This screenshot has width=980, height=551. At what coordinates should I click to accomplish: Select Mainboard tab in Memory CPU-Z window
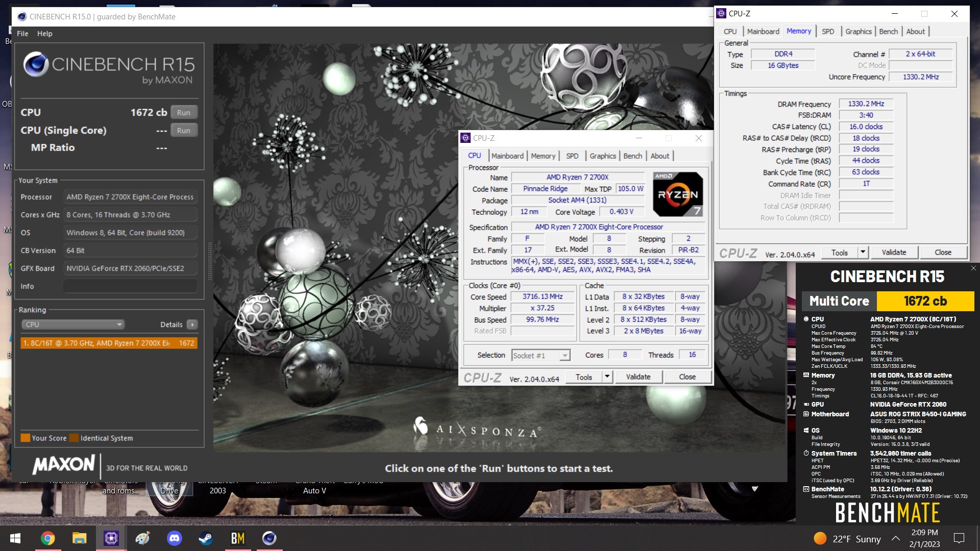(763, 32)
